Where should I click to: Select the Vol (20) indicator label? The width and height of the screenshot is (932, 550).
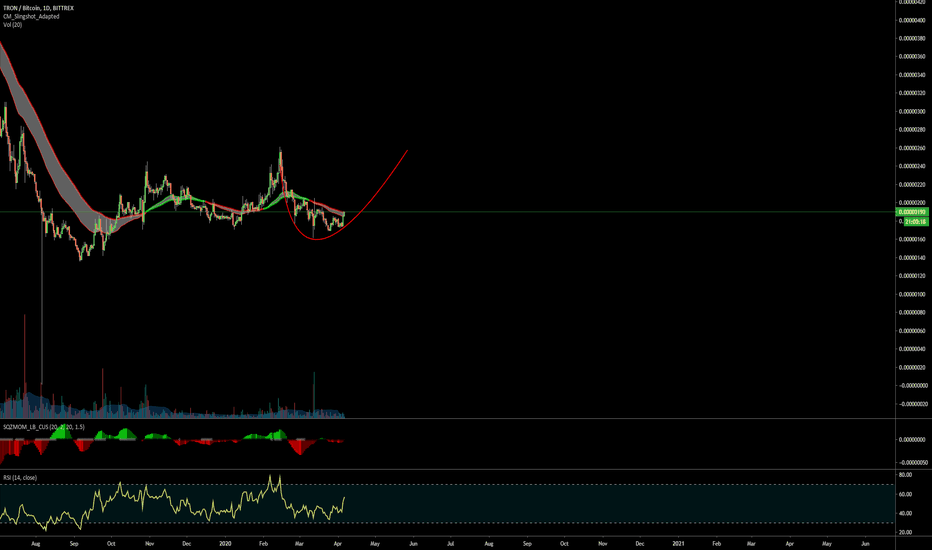click(x=12, y=25)
